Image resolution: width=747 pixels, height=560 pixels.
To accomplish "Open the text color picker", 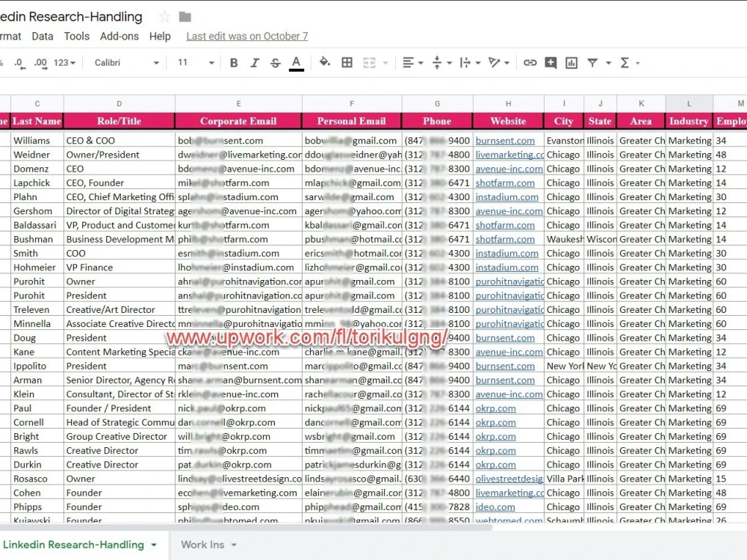I will (297, 63).
